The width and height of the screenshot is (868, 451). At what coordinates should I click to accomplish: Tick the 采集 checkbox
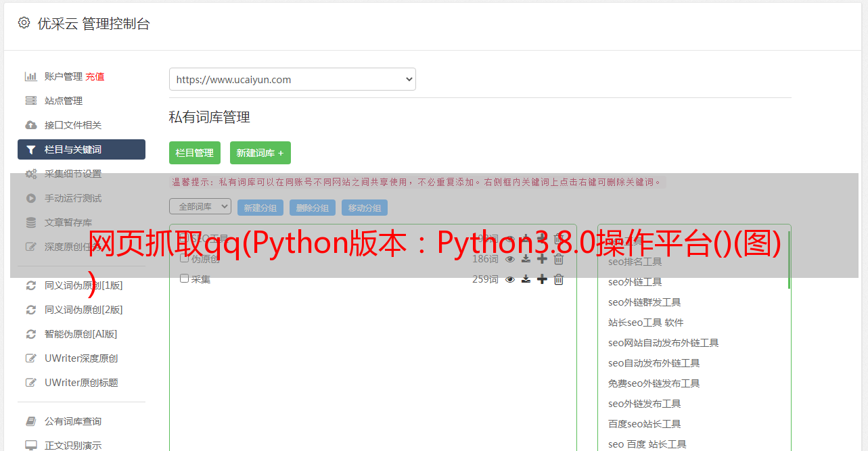tap(184, 279)
